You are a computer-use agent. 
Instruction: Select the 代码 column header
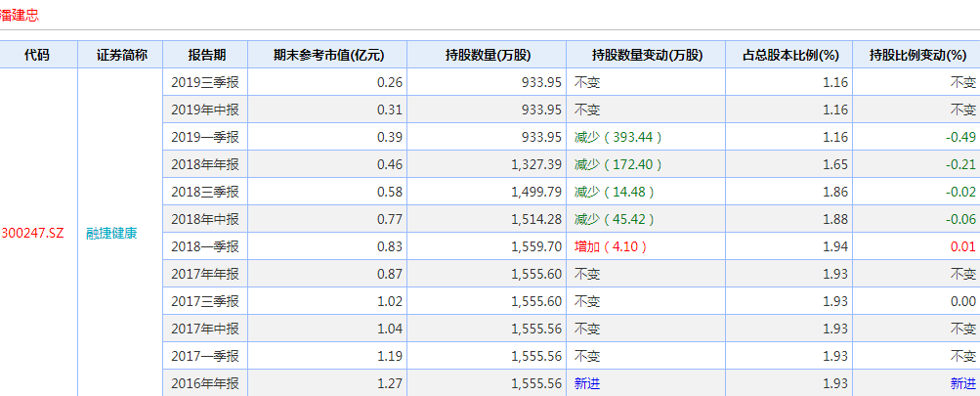[x=37, y=55]
